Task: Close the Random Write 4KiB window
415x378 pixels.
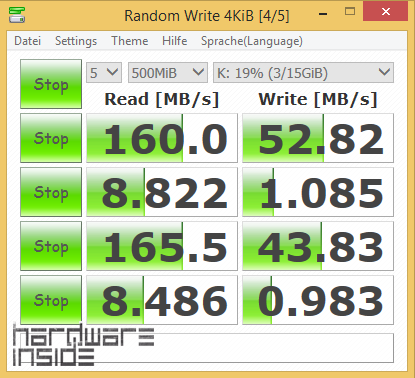Action: click(386, 12)
